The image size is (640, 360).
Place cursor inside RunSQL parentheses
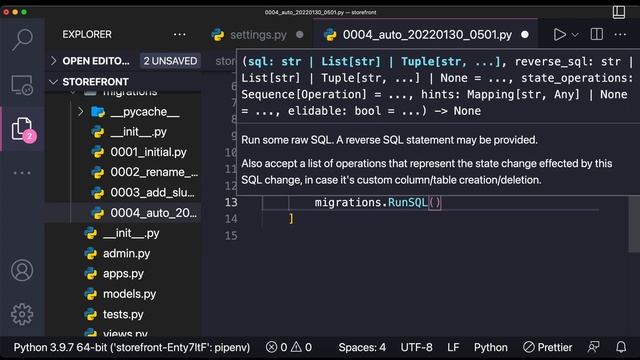coord(434,202)
